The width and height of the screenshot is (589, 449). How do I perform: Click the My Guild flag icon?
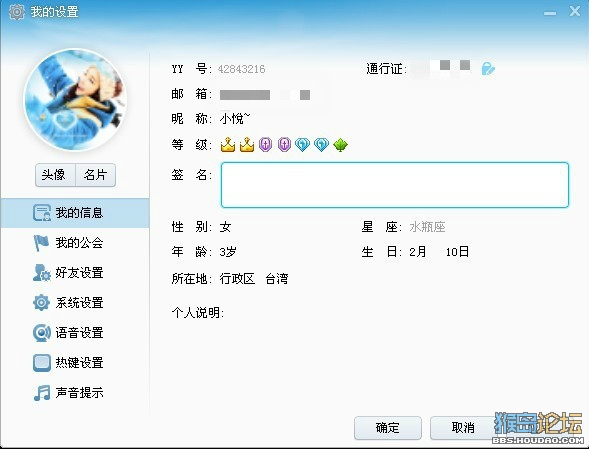[x=41, y=243]
